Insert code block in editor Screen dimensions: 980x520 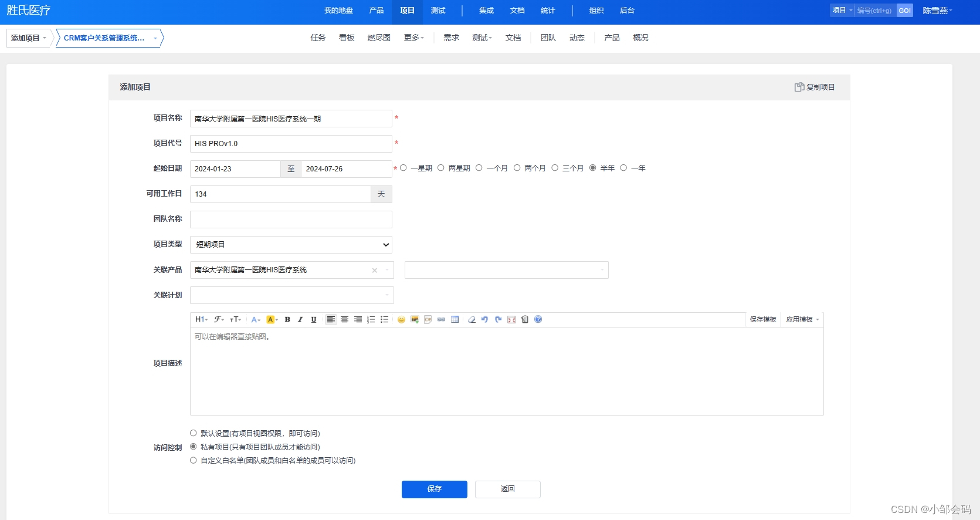click(x=428, y=319)
